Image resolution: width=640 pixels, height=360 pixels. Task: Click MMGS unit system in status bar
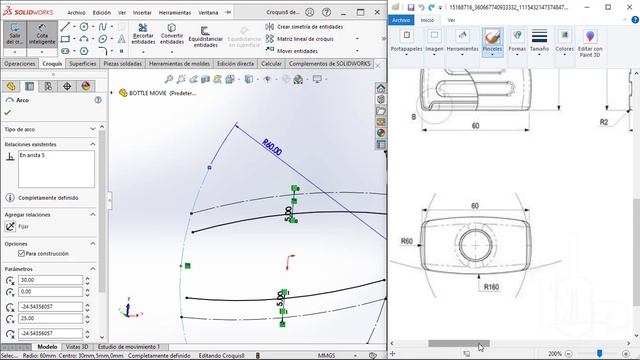(x=326, y=356)
